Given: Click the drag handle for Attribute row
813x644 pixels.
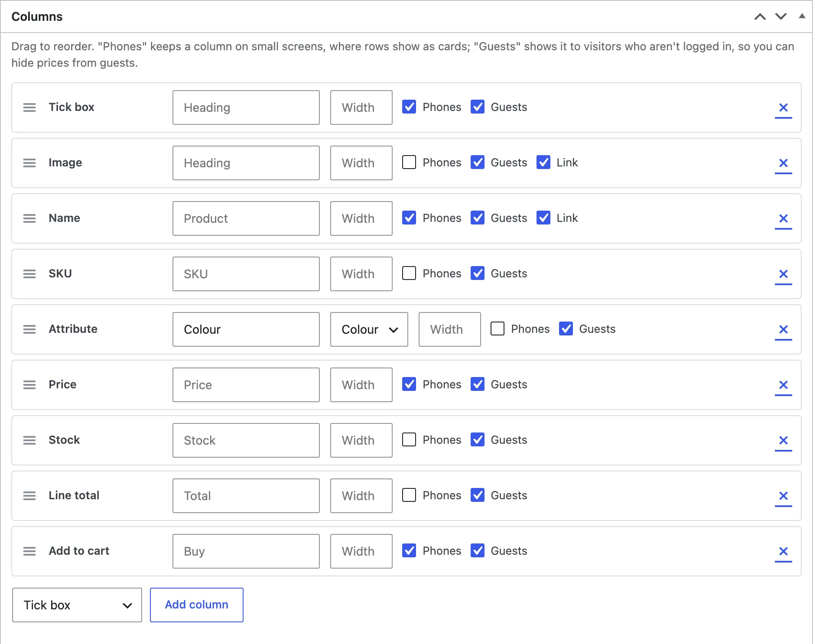Looking at the screenshot, I should 29,329.
